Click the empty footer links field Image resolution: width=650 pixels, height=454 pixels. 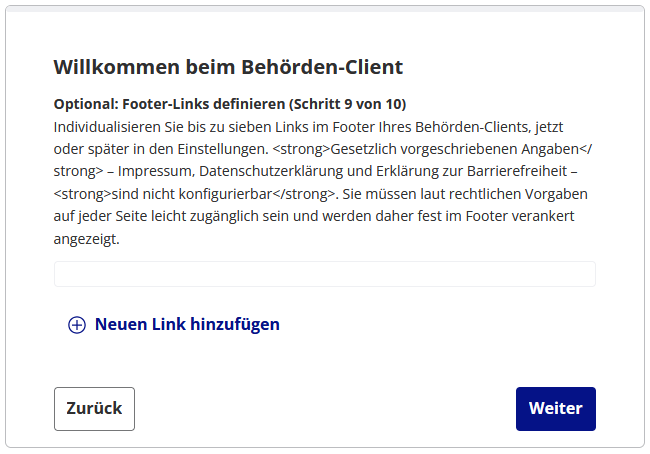click(x=324, y=274)
